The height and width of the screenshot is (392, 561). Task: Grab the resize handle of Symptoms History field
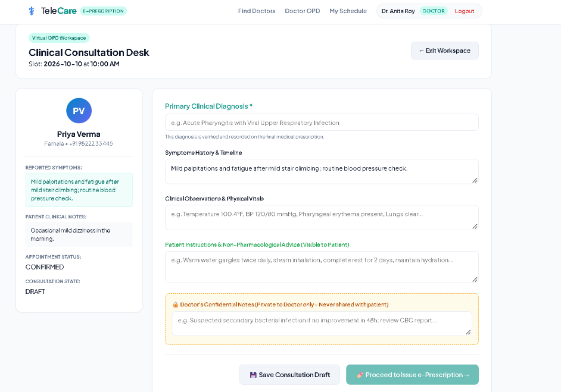(475, 180)
